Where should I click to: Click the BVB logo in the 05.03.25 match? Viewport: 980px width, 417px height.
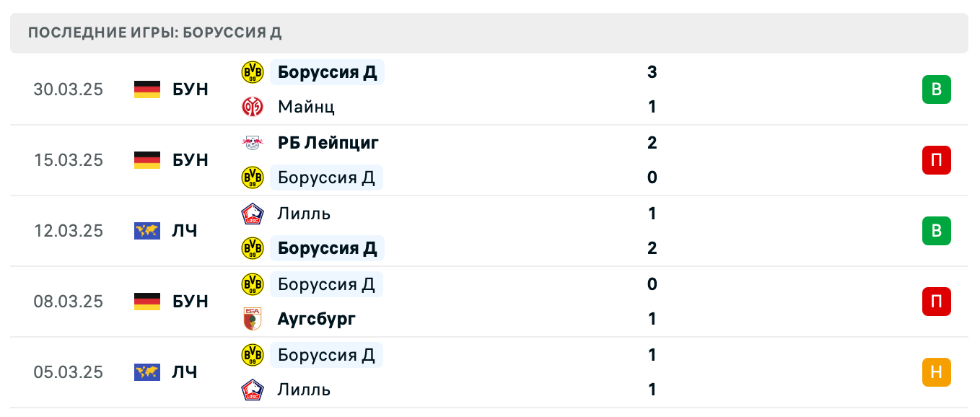[x=252, y=354]
